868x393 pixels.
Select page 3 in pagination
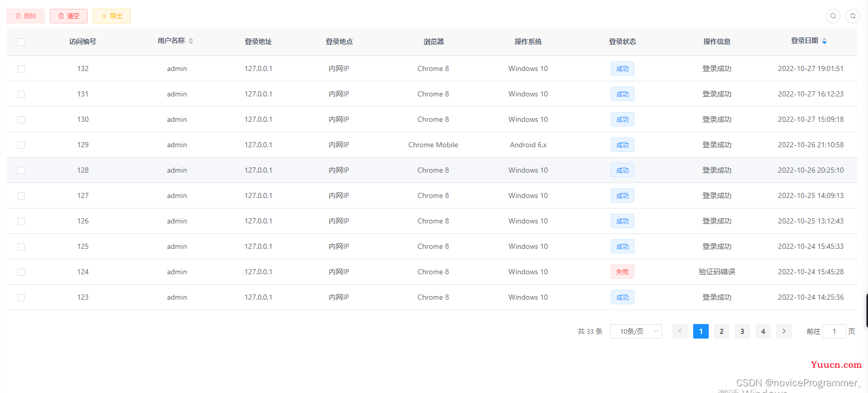(742, 331)
